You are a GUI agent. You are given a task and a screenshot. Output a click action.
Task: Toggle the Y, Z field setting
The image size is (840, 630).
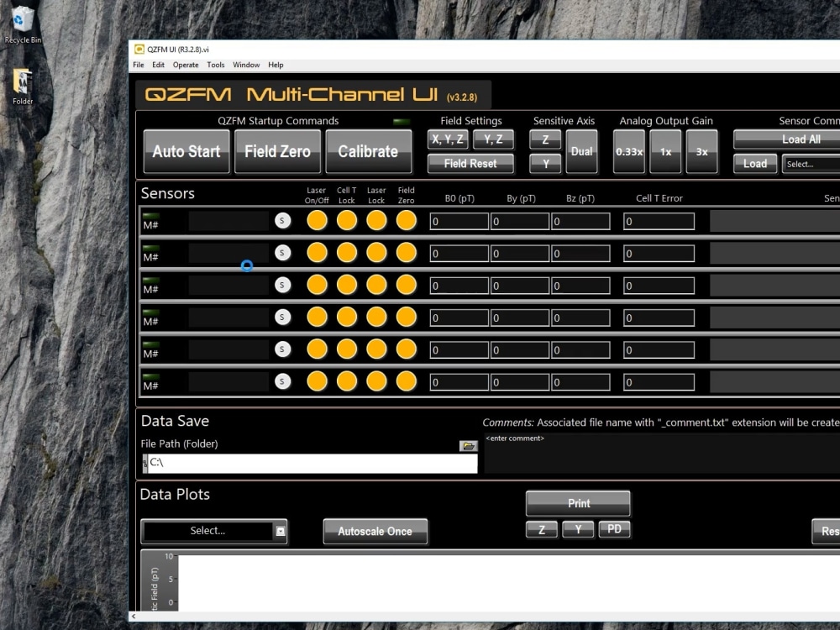(493, 139)
